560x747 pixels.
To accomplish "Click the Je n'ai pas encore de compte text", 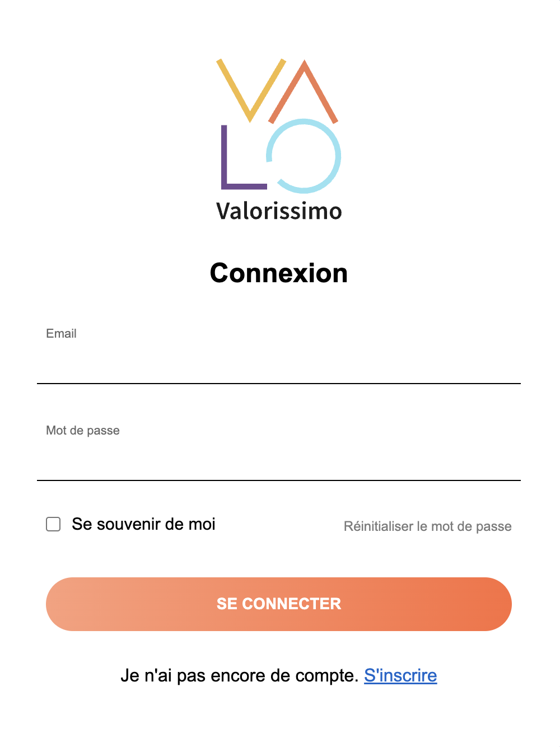I will pos(239,675).
